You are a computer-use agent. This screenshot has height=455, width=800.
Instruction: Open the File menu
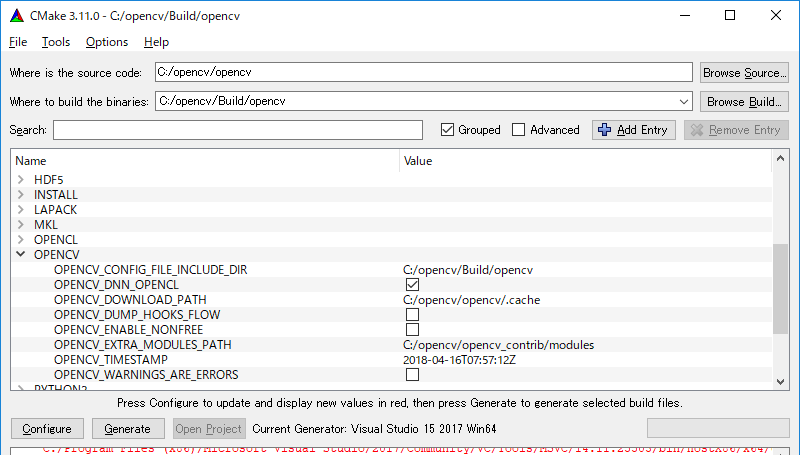[18, 42]
